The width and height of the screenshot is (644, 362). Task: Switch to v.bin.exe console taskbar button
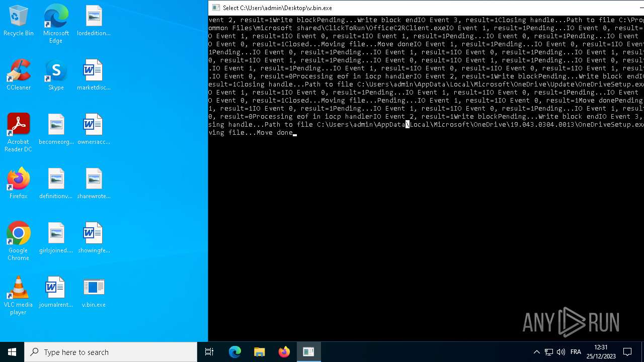(308, 352)
